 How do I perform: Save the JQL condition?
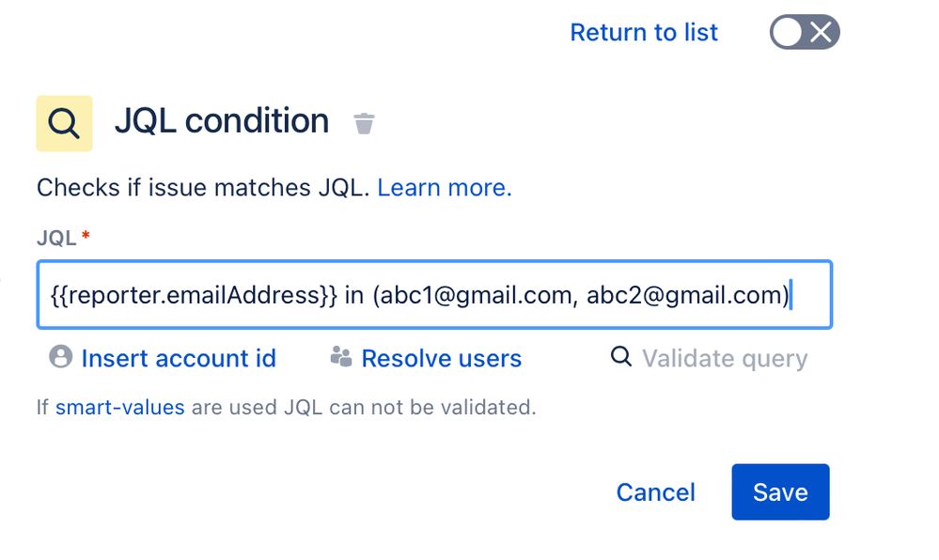780,491
